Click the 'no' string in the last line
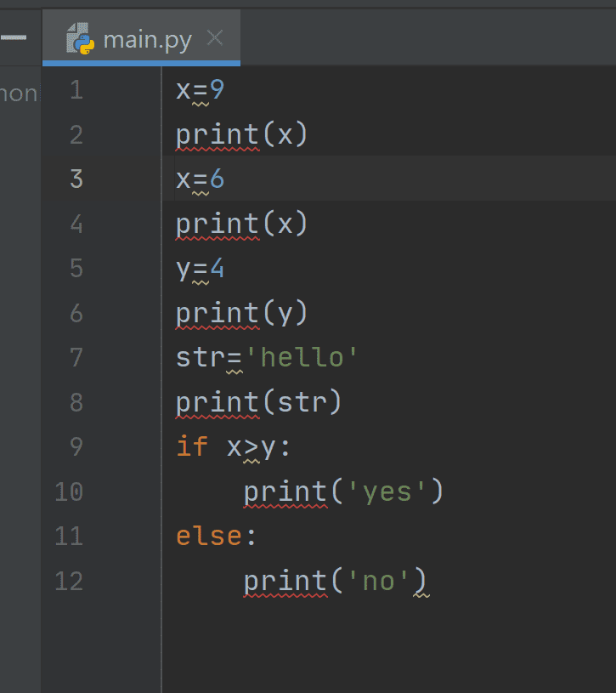Image resolution: width=616 pixels, height=693 pixels. click(377, 581)
